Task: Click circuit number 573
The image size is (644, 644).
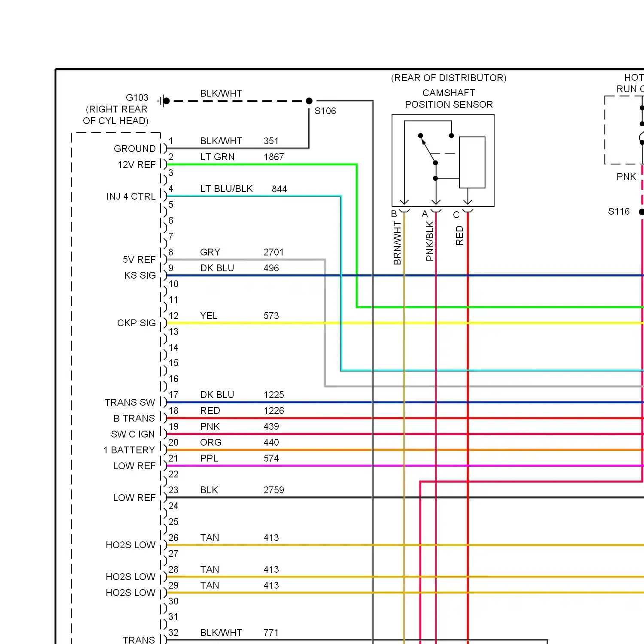Action: (271, 316)
